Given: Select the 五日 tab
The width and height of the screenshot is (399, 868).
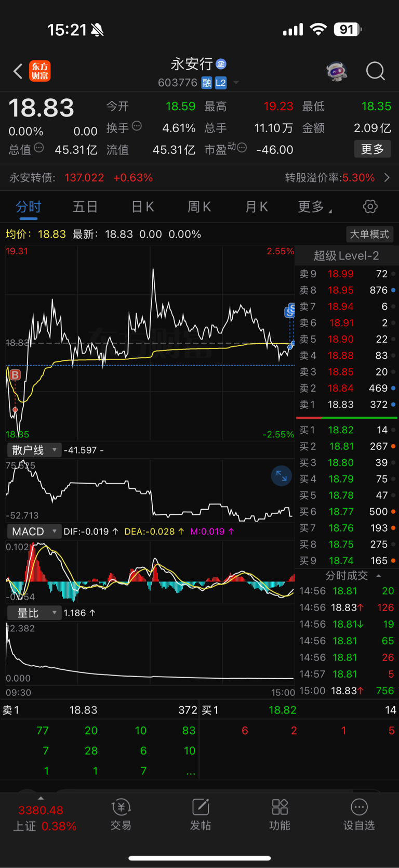Looking at the screenshot, I should click(85, 207).
